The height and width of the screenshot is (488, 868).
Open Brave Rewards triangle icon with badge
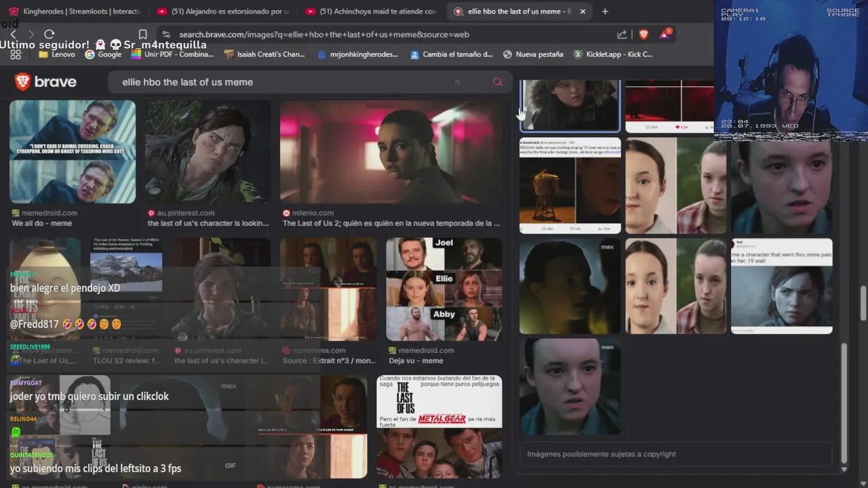(665, 34)
